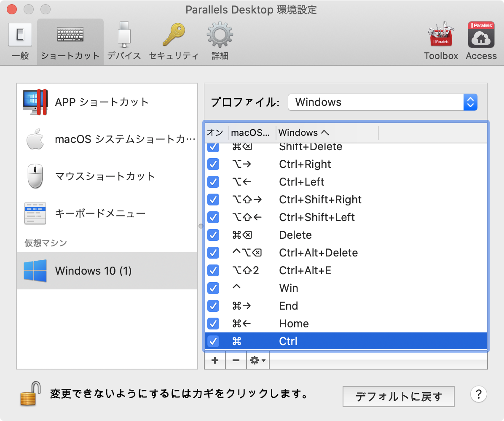Screen dimensions: 504x421
Task: Uncheck the Ctrl+Right shortcut checkbox
Action: (x=213, y=164)
